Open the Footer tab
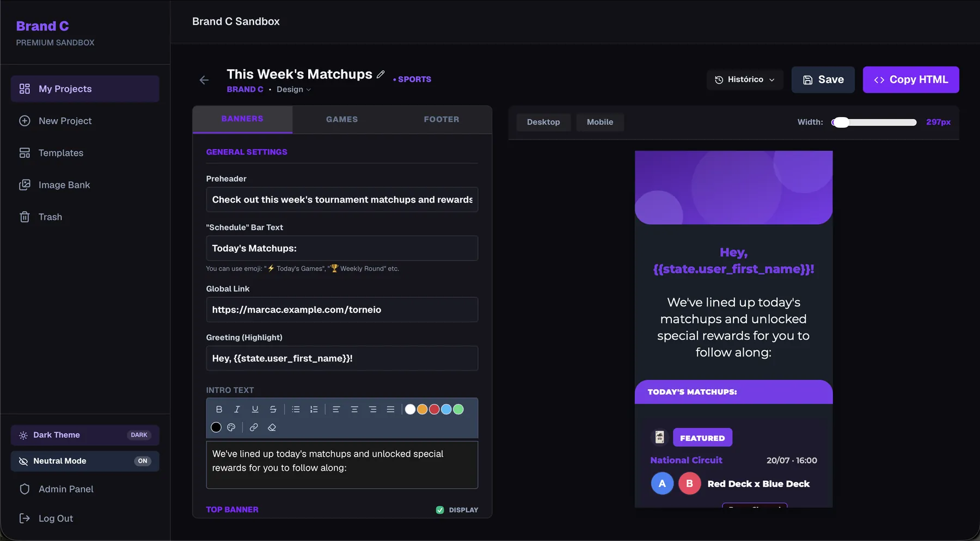This screenshot has height=541, width=980. (x=442, y=119)
